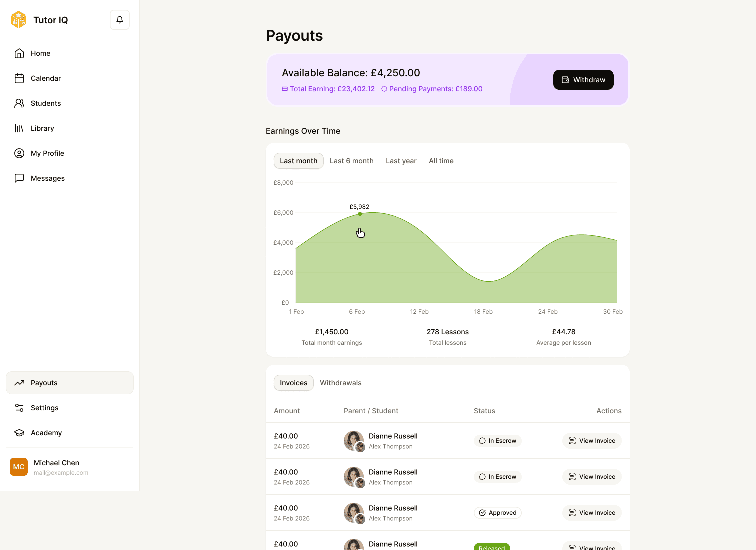Click Michael Chen's name in the sidebar
This screenshot has width=756, height=550.
[56, 463]
